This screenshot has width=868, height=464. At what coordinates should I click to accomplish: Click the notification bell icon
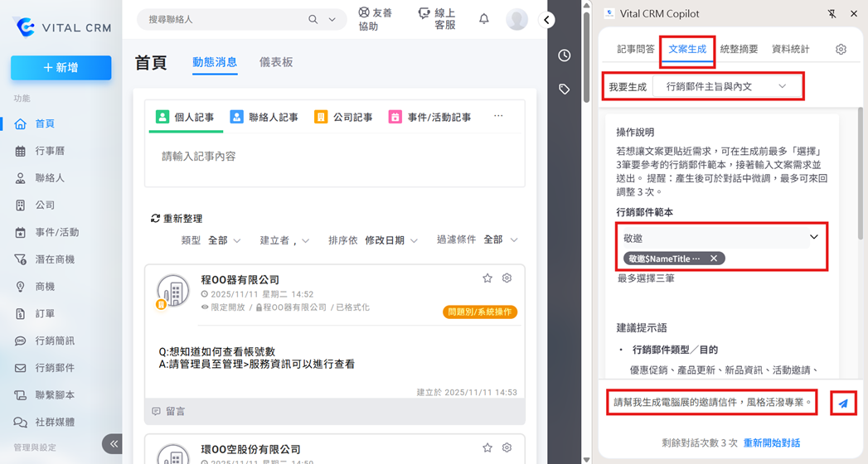[x=484, y=19]
